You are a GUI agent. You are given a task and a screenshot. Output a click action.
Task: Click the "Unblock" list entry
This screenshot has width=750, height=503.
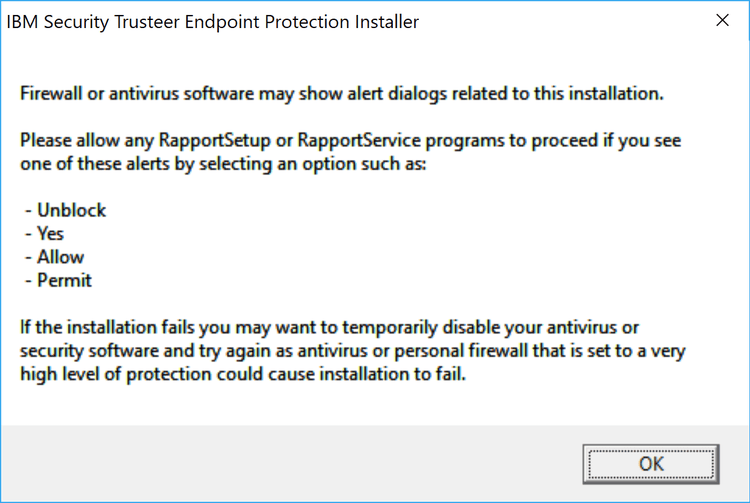(70, 210)
